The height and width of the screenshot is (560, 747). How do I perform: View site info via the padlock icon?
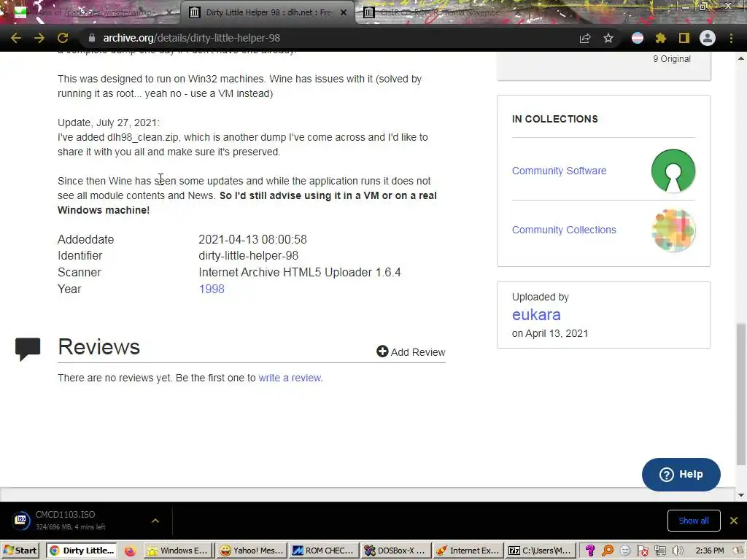click(x=91, y=38)
